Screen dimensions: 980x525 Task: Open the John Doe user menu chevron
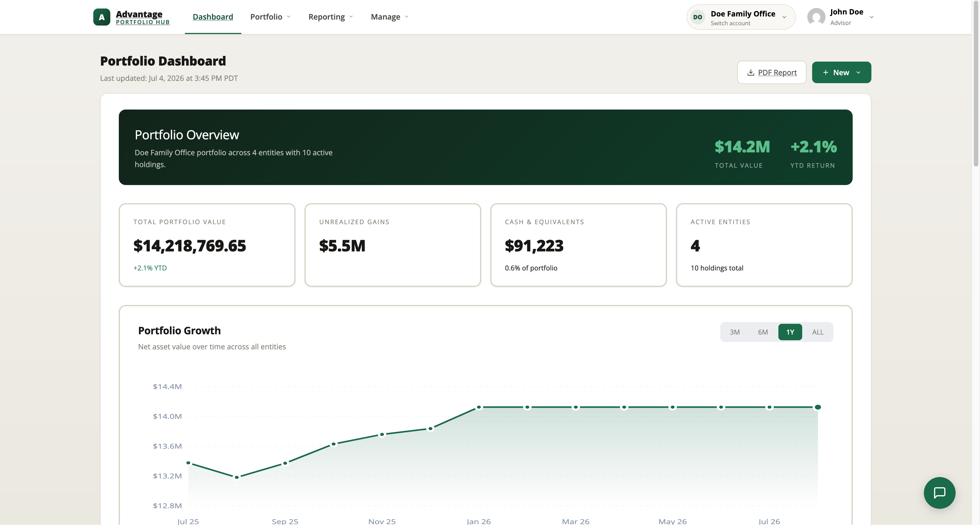872,17
